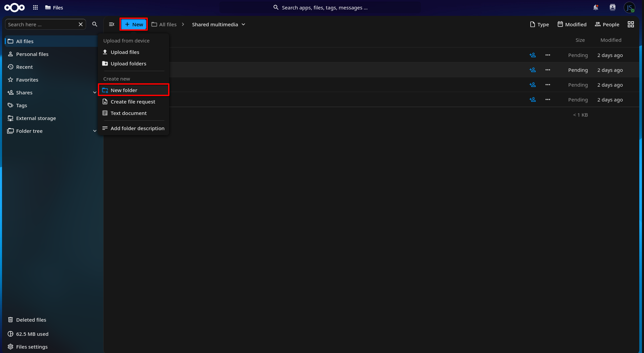Go to All files breadcrumb

point(164,24)
